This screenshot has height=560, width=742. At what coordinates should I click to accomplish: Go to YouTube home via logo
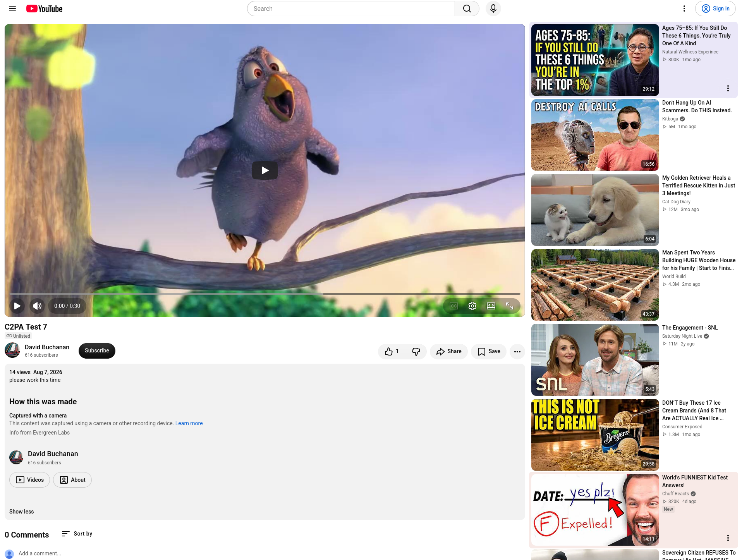coord(45,9)
